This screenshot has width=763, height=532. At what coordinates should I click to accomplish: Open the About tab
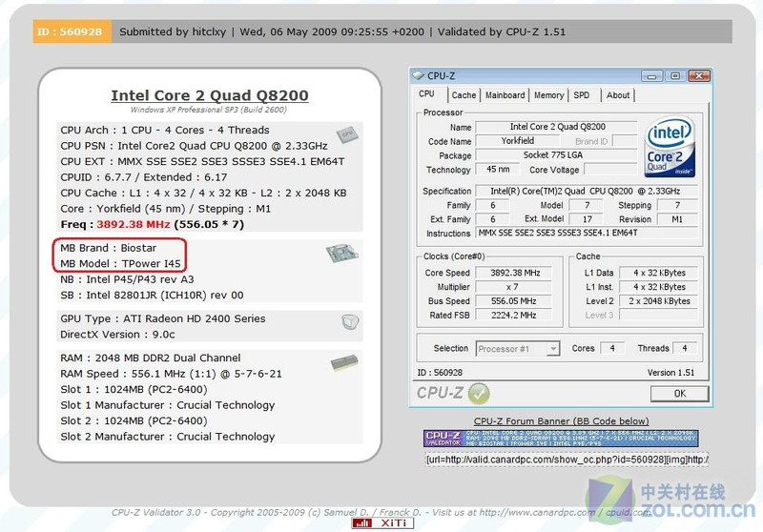pos(618,95)
